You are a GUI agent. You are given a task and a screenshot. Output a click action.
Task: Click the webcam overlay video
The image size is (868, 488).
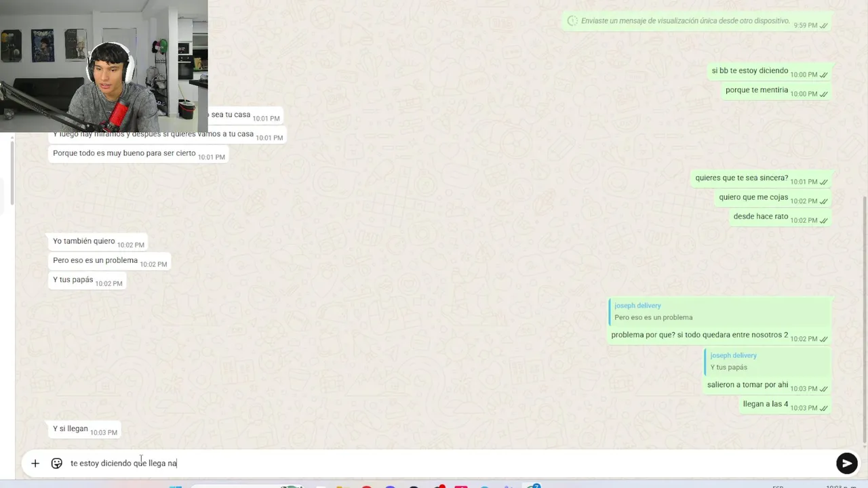click(104, 66)
